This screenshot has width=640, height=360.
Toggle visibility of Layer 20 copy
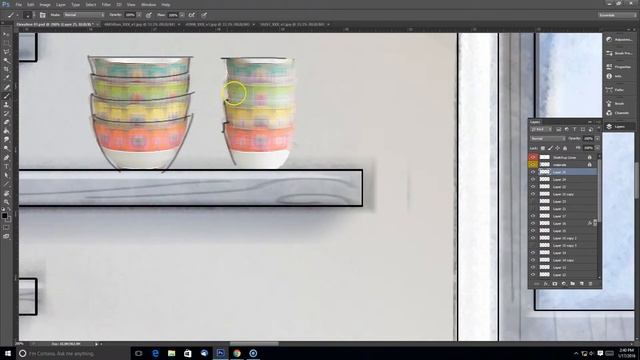coord(533,194)
